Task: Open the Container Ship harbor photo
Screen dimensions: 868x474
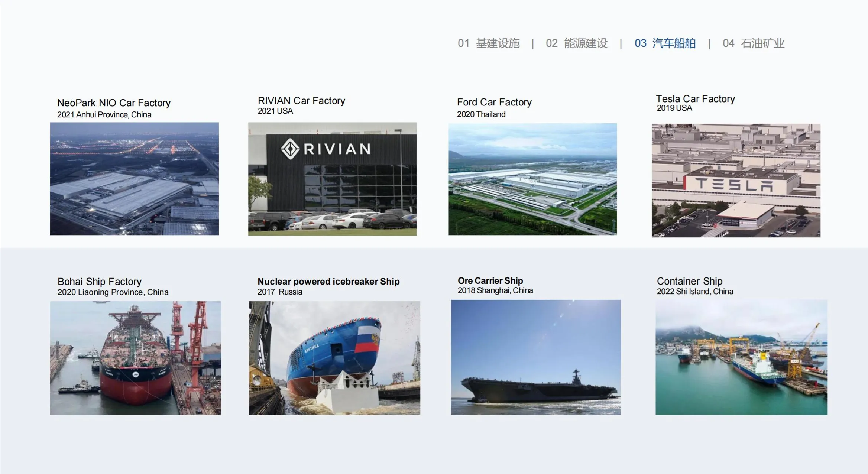Action: (x=741, y=357)
